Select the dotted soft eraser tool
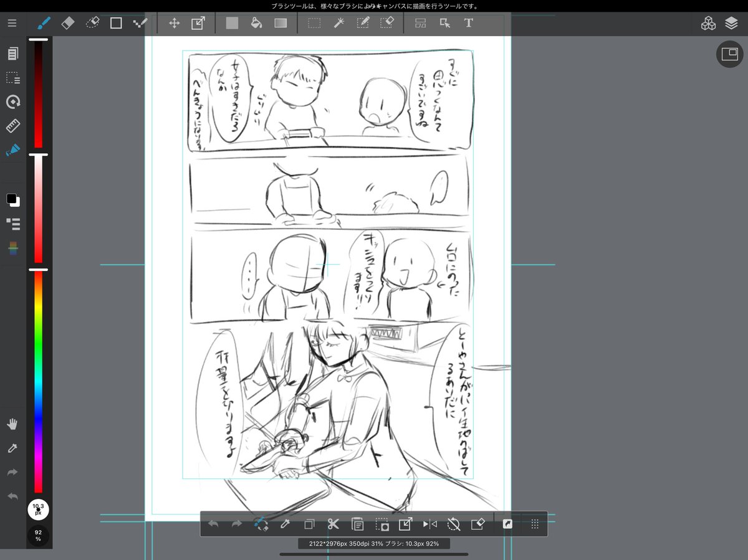Screen dimensions: 748x560 pos(92,24)
